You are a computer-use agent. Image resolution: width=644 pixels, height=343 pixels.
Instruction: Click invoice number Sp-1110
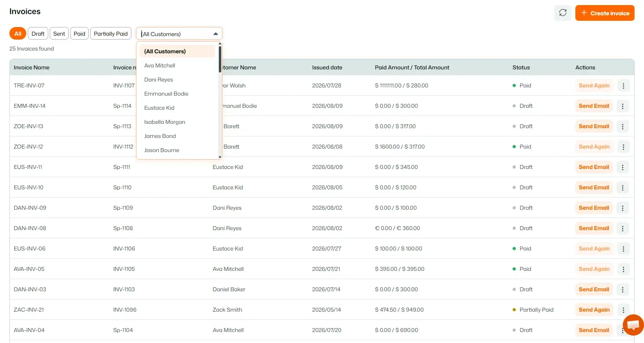[x=122, y=187]
